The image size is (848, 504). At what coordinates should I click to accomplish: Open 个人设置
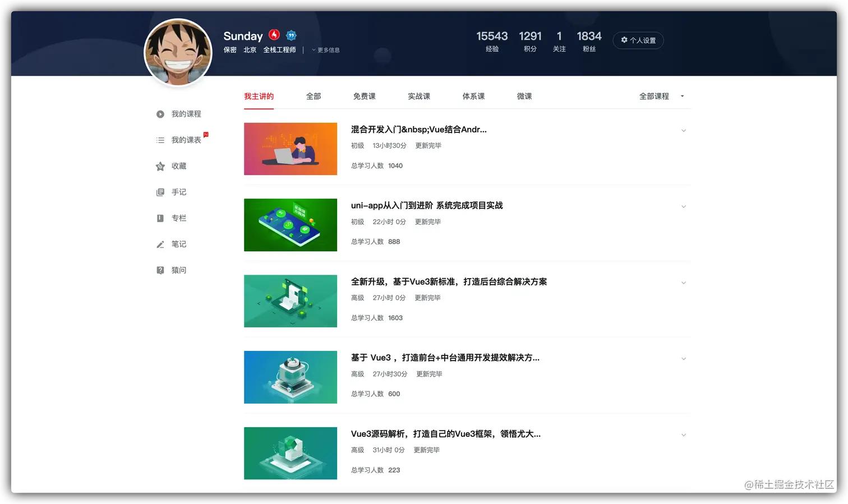coord(638,40)
